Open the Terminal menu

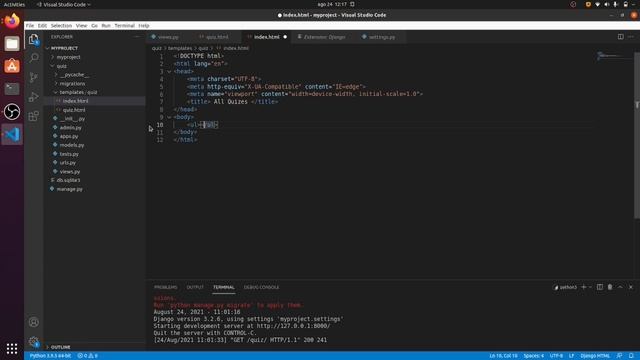click(x=124, y=25)
